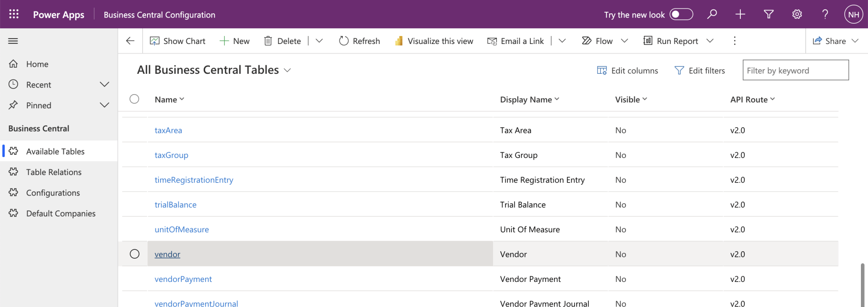Open the more commands ellipsis
Viewport: 868px width, 307px height.
click(x=735, y=41)
